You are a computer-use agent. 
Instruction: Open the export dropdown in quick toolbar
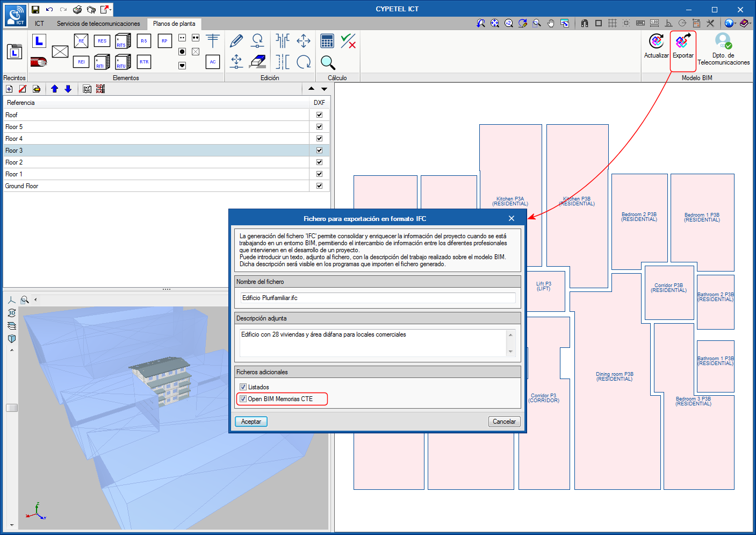[x=111, y=9]
